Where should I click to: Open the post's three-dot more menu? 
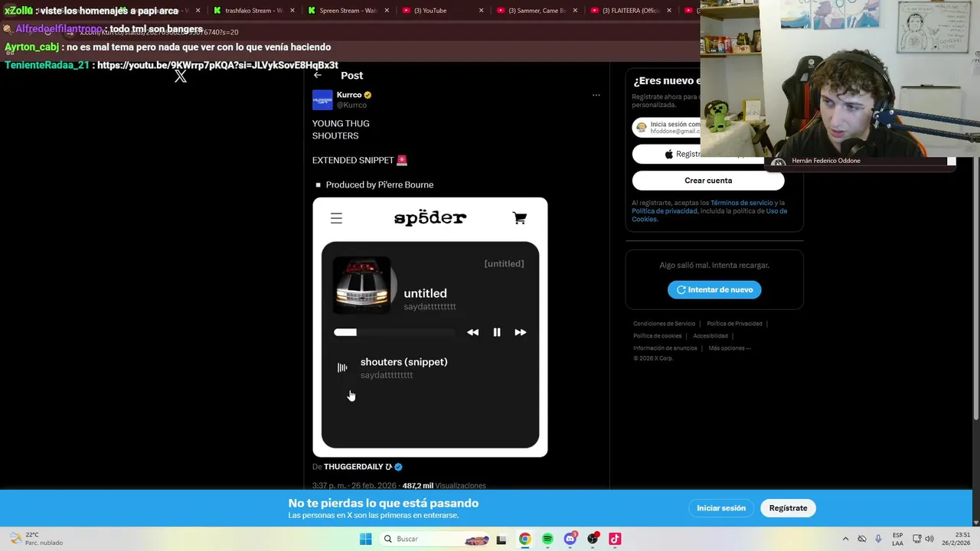(596, 96)
